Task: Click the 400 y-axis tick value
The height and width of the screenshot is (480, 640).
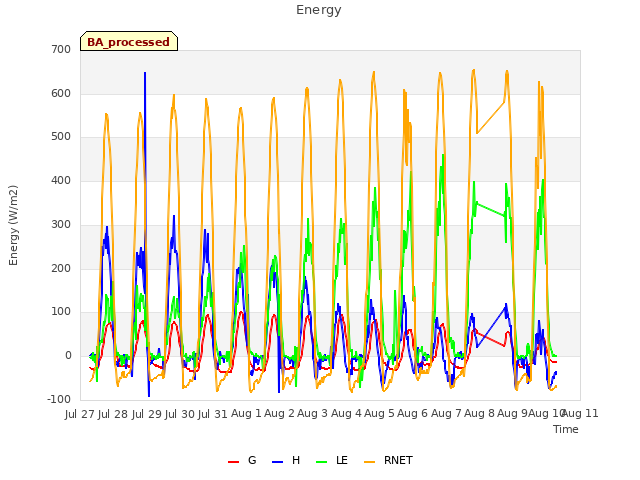Action: tap(61, 180)
